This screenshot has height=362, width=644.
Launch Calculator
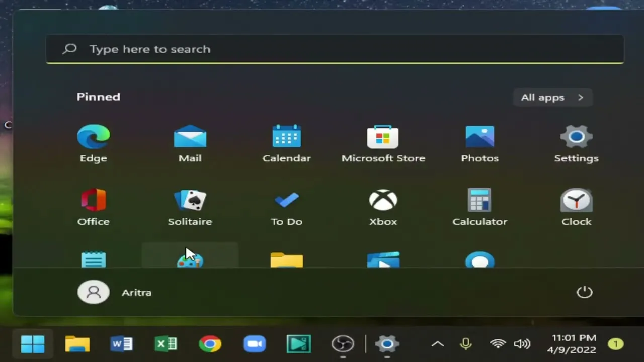(480, 207)
